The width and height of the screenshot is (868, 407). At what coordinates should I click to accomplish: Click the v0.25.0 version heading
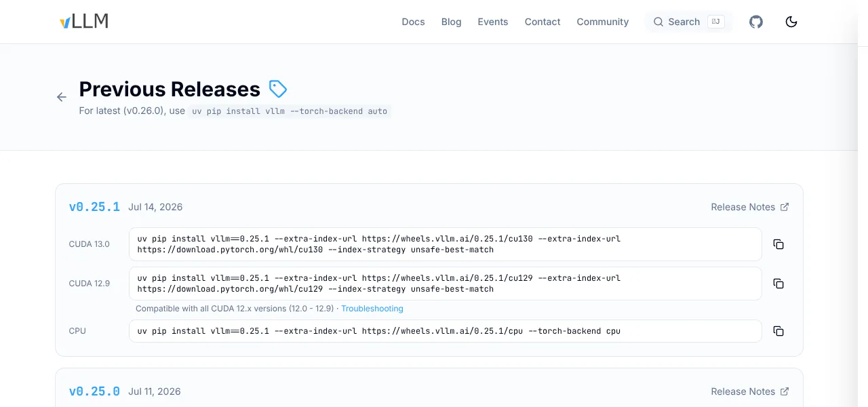click(94, 391)
